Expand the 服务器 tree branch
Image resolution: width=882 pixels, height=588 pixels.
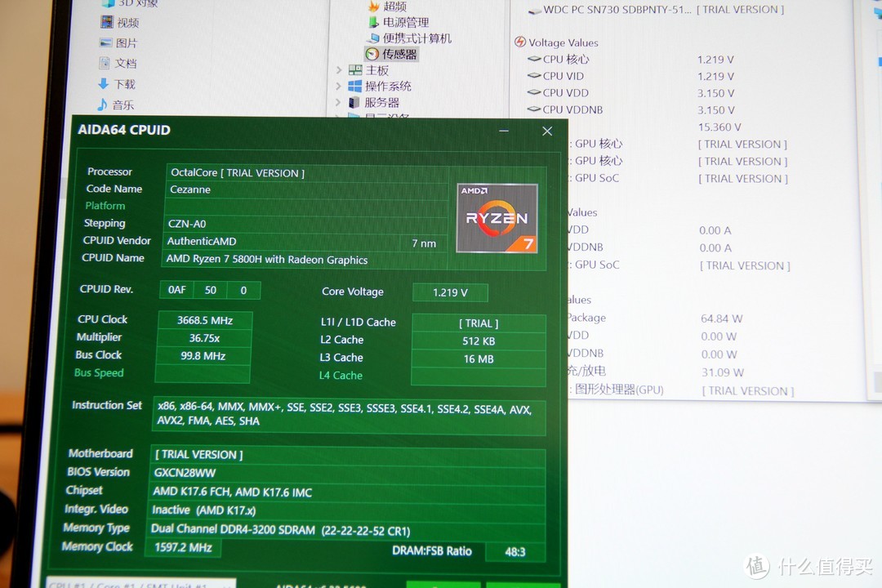click(x=337, y=101)
